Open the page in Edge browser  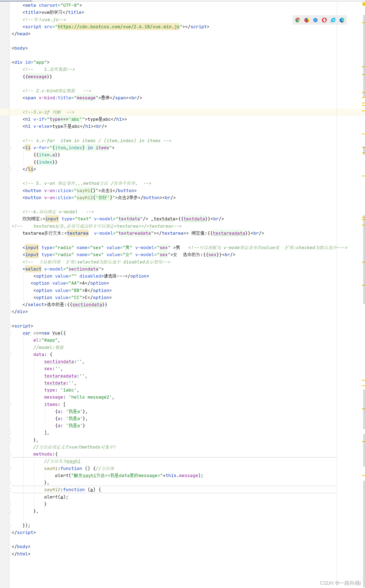tap(342, 20)
